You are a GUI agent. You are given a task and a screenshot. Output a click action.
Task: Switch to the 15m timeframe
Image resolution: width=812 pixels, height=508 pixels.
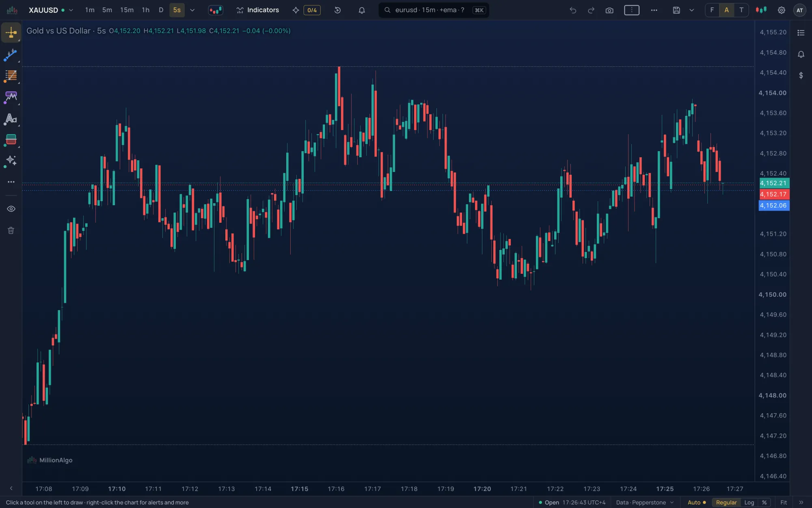(x=127, y=10)
